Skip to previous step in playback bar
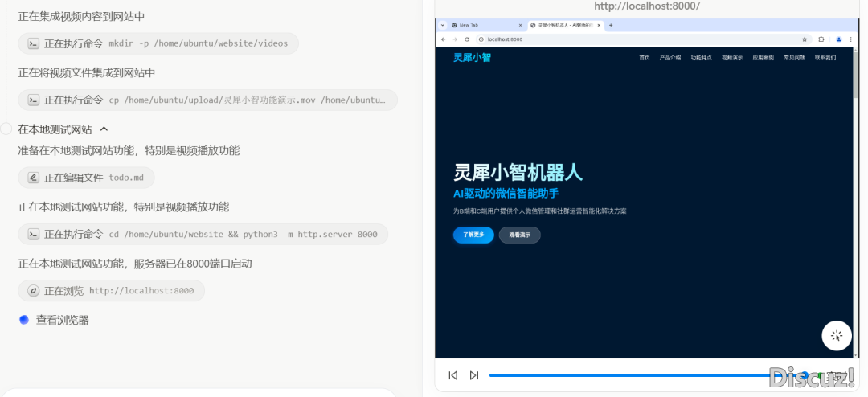 pos(452,375)
